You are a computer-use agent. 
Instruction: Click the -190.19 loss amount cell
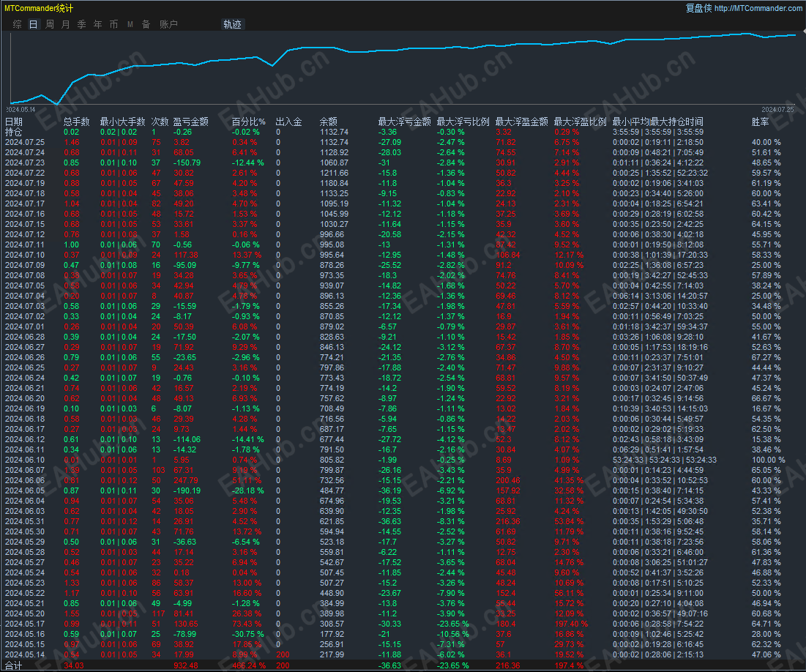click(187, 490)
